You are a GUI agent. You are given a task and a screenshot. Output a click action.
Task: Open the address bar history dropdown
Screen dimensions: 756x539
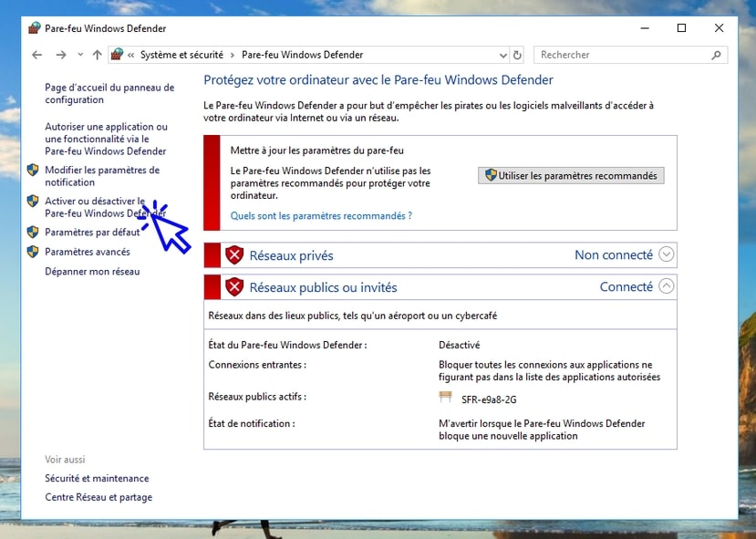pyautogui.click(x=502, y=56)
